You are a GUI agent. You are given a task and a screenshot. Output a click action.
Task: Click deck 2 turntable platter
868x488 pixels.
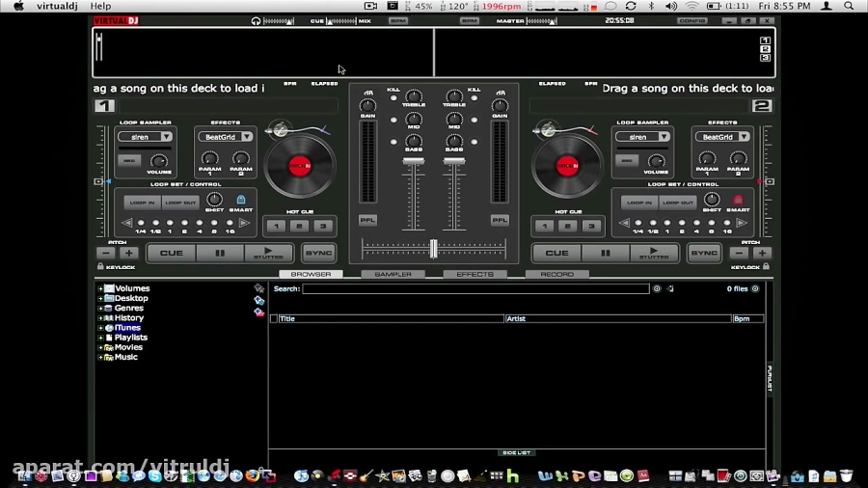[567, 166]
